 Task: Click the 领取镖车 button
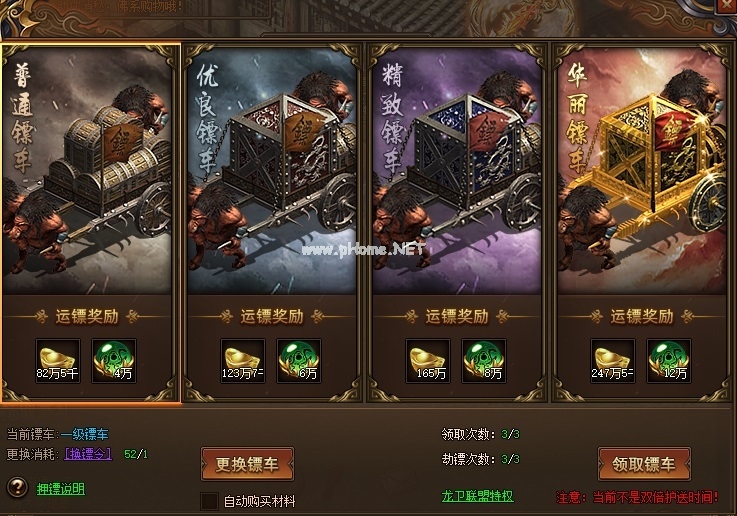click(644, 464)
